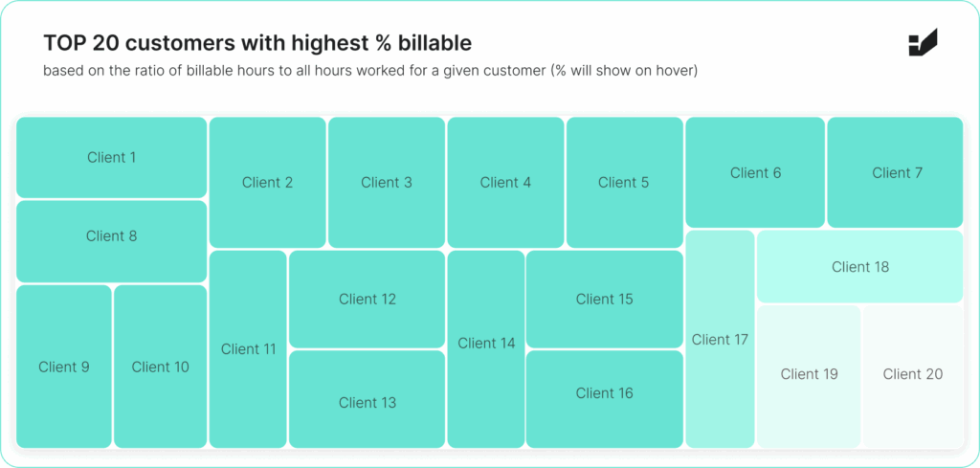Select Client 3 in the treemap
Image resolution: width=980 pixels, height=468 pixels.
[x=387, y=183]
